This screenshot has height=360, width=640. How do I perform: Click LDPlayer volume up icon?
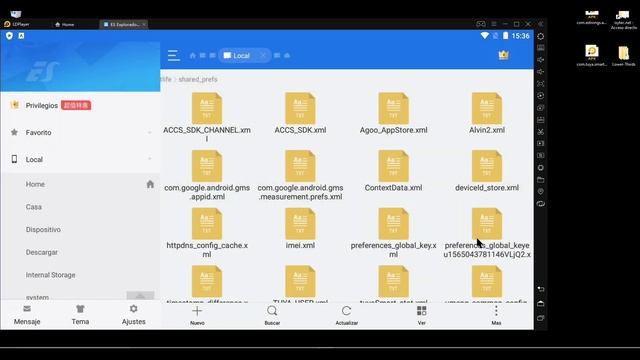pos(541,60)
